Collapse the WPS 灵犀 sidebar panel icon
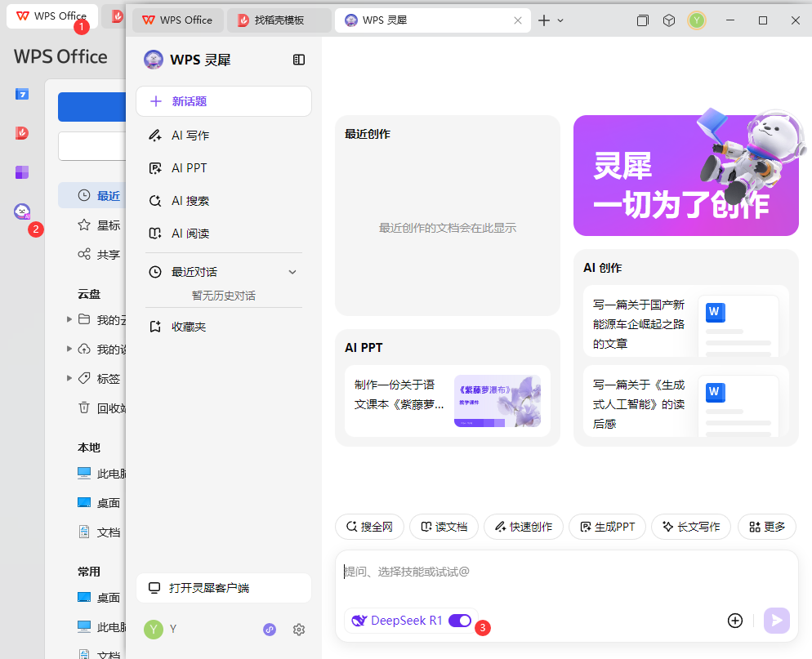 point(299,60)
